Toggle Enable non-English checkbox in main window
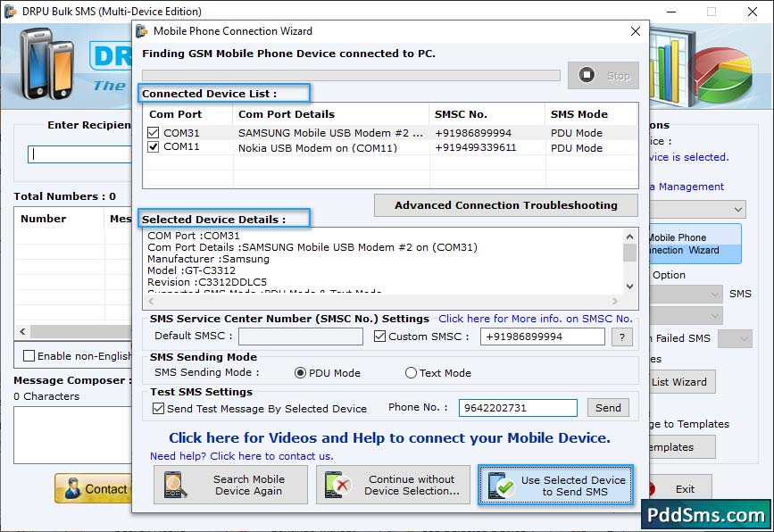Image resolution: width=774 pixels, height=532 pixels. pyautogui.click(x=29, y=356)
